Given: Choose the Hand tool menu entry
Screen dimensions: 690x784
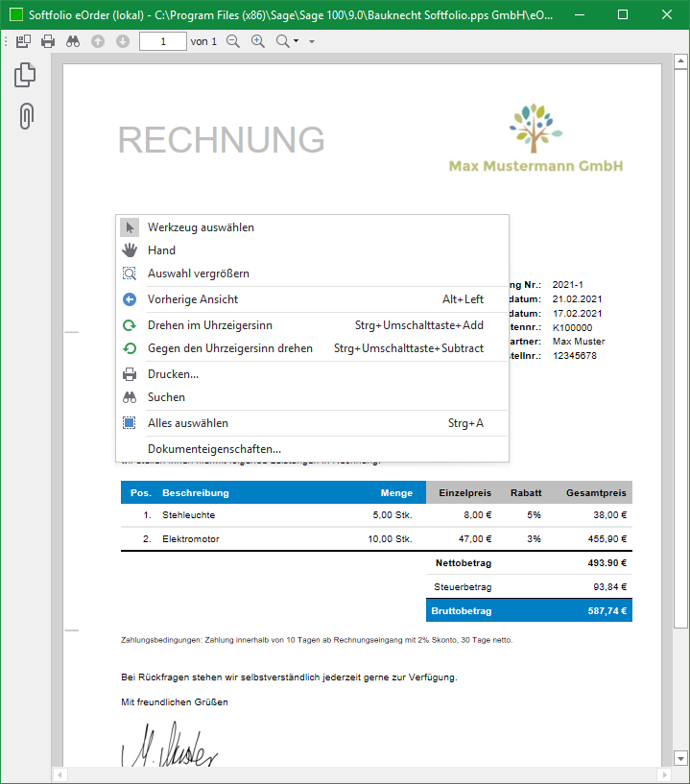Looking at the screenshot, I should click(x=161, y=250).
